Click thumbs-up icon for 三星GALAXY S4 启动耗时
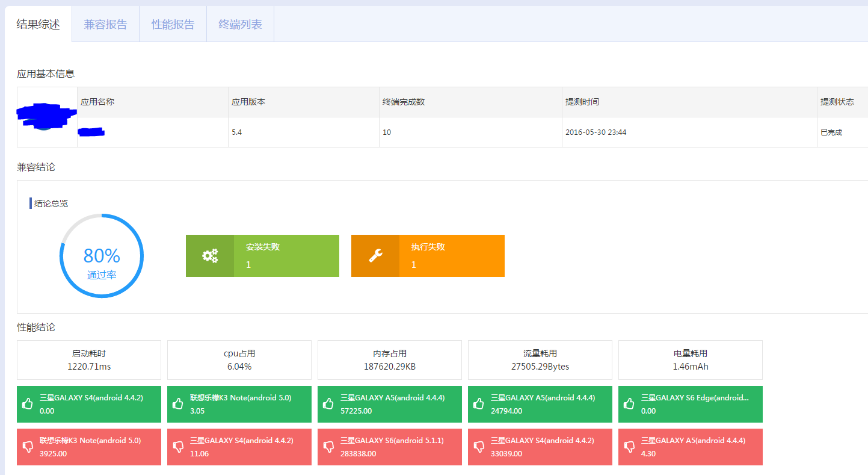This screenshot has height=475, width=868. 27,404
